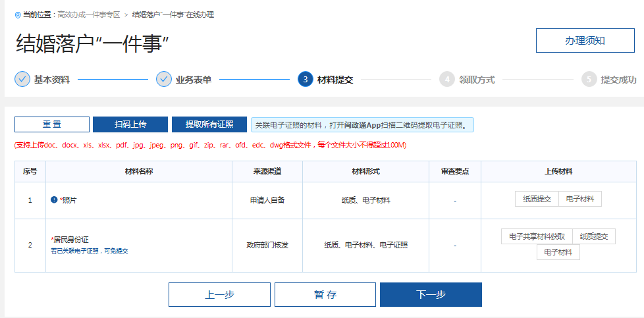Proceed with the 下一步 button
644x318 pixels.
coord(431,295)
